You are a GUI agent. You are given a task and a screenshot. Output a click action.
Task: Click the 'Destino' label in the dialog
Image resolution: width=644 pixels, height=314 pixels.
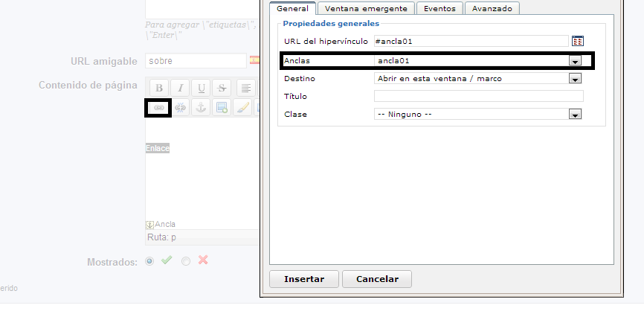coord(300,79)
